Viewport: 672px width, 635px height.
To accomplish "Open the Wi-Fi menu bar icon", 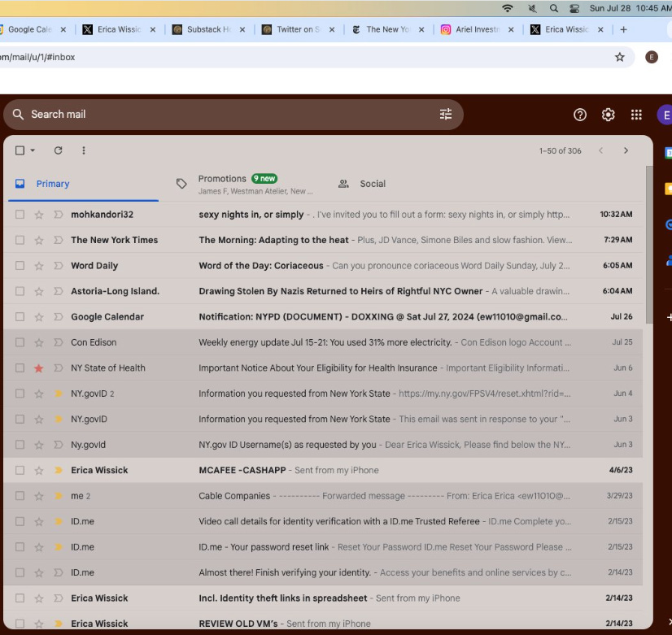I will point(508,8).
